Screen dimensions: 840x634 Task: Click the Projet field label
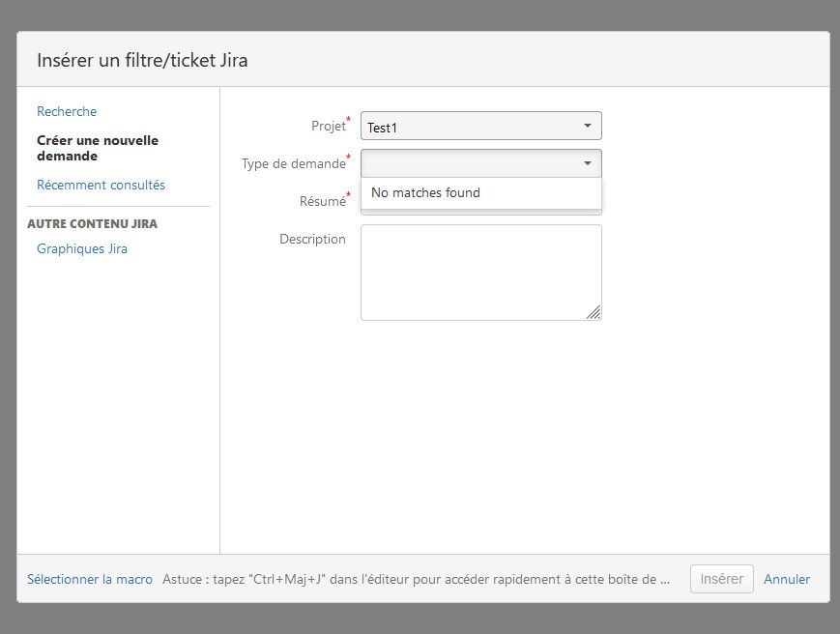click(x=328, y=127)
